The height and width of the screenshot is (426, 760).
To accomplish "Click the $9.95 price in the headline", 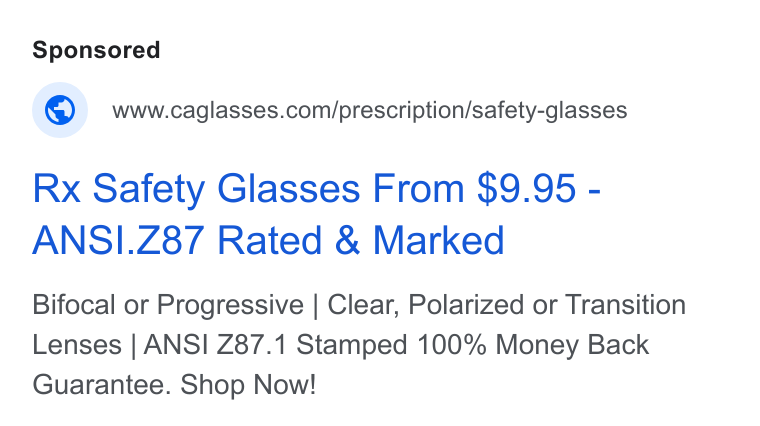I will 526,189.
